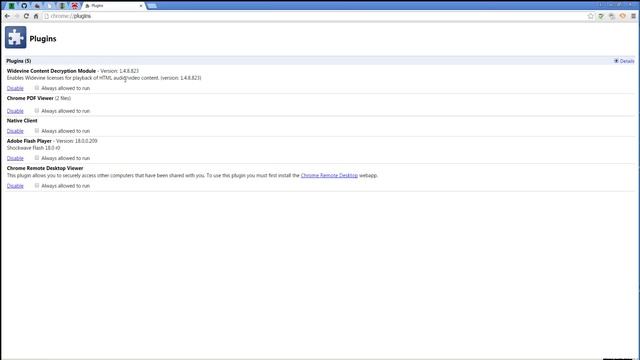Screen dimensions: 640x360
Task: Click the Chrome Remote Desktop Viewer title
Action: tap(45, 168)
